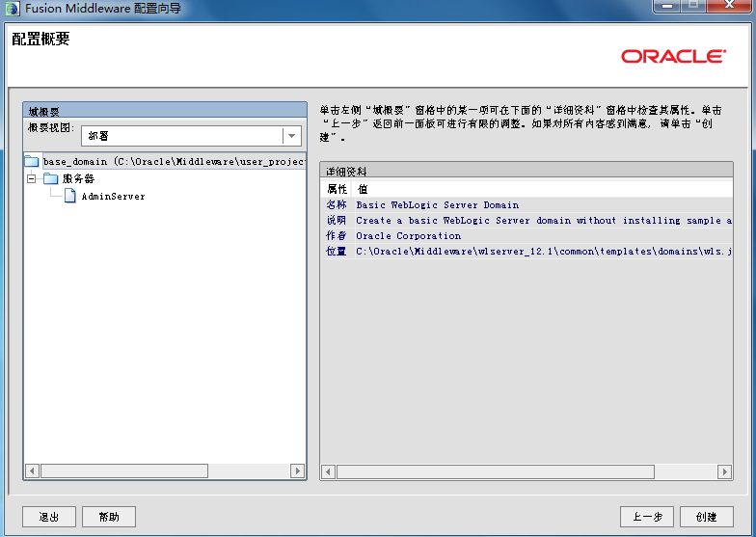Click the base_domain folder icon
756x537 pixels.
pyautogui.click(x=32, y=161)
